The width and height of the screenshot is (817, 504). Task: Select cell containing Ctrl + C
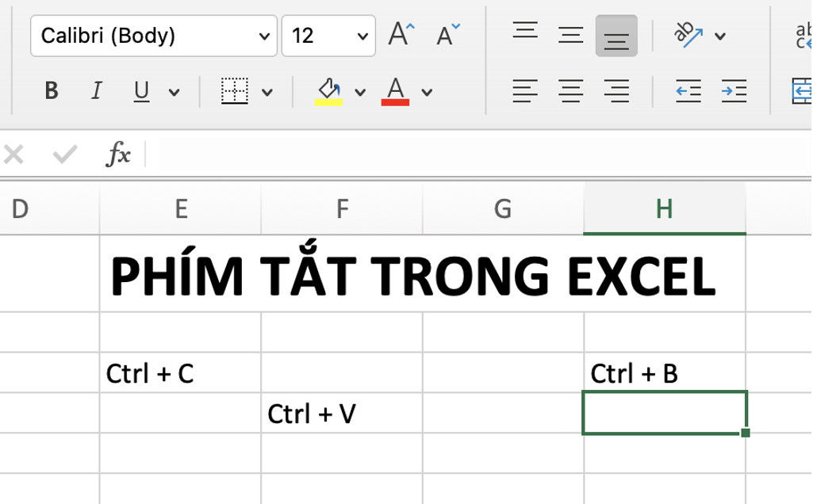[x=180, y=372]
